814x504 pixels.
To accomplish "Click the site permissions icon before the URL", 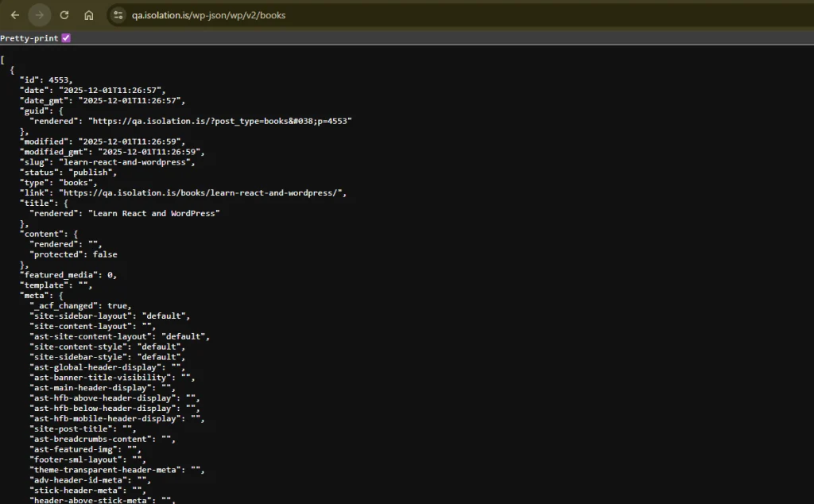I will [118, 14].
